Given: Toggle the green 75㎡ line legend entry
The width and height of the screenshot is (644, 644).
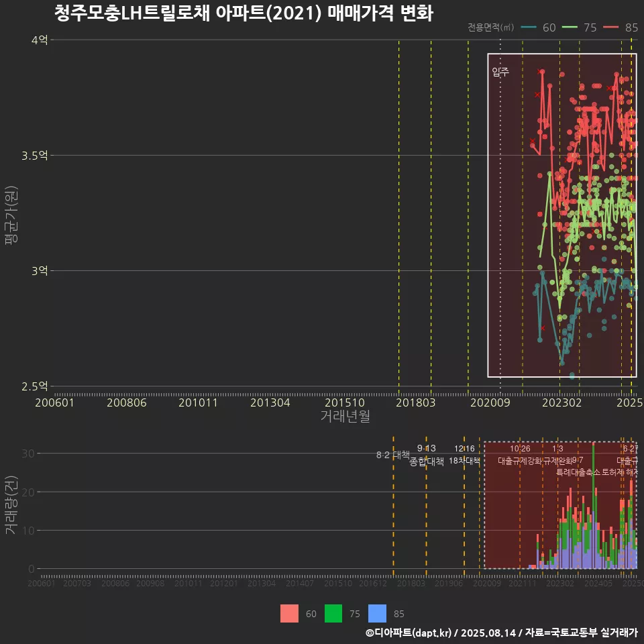Looking at the screenshot, I should click(x=579, y=28).
